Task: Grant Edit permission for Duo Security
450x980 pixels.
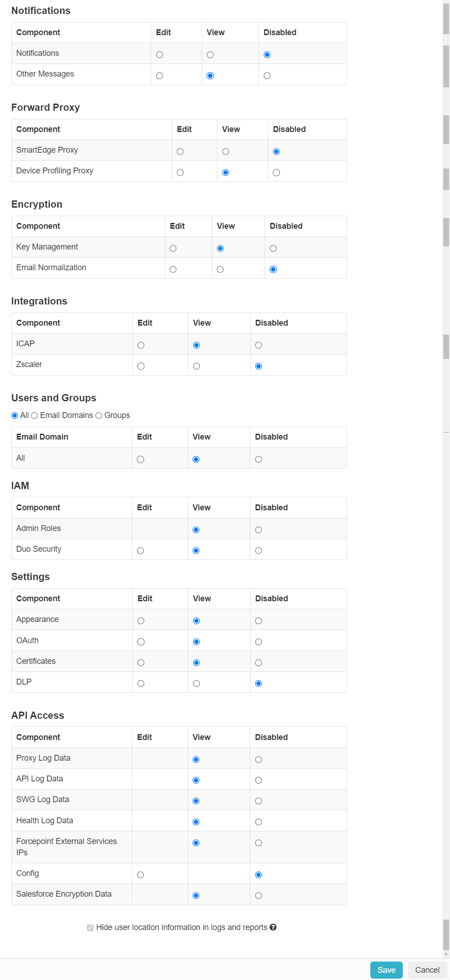Action: pyautogui.click(x=140, y=550)
